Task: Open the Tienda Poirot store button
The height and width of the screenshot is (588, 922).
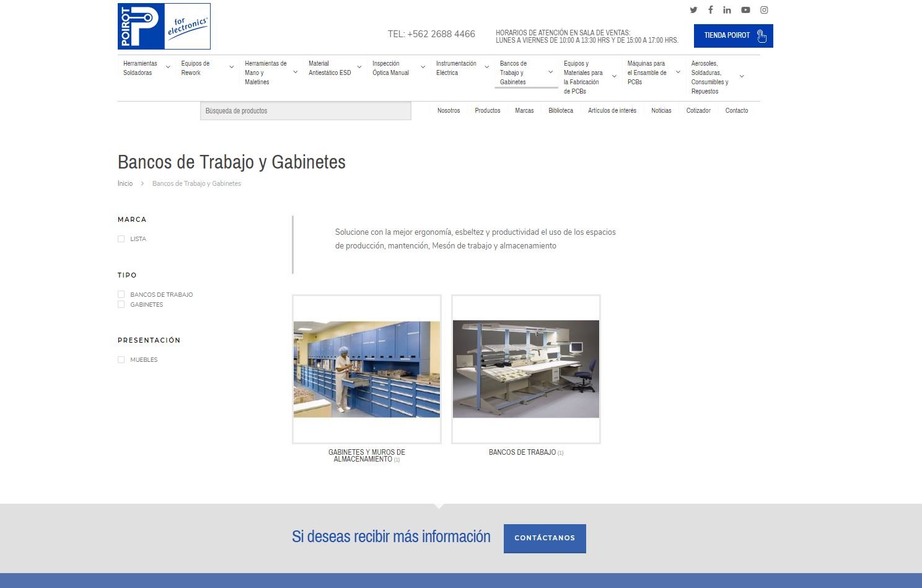Action: 733,36
